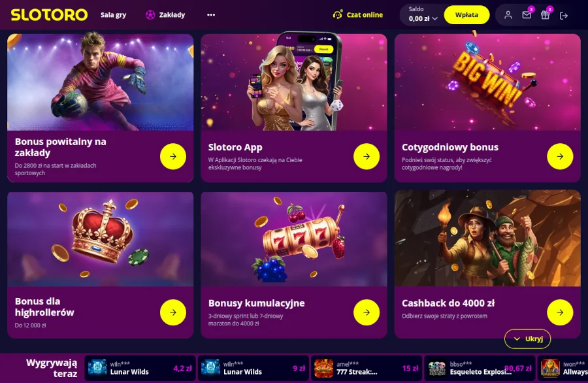Image resolution: width=588 pixels, height=383 pixels.
Task: Click arrow on Cotygodniowy bonus card
Action: 560,156
